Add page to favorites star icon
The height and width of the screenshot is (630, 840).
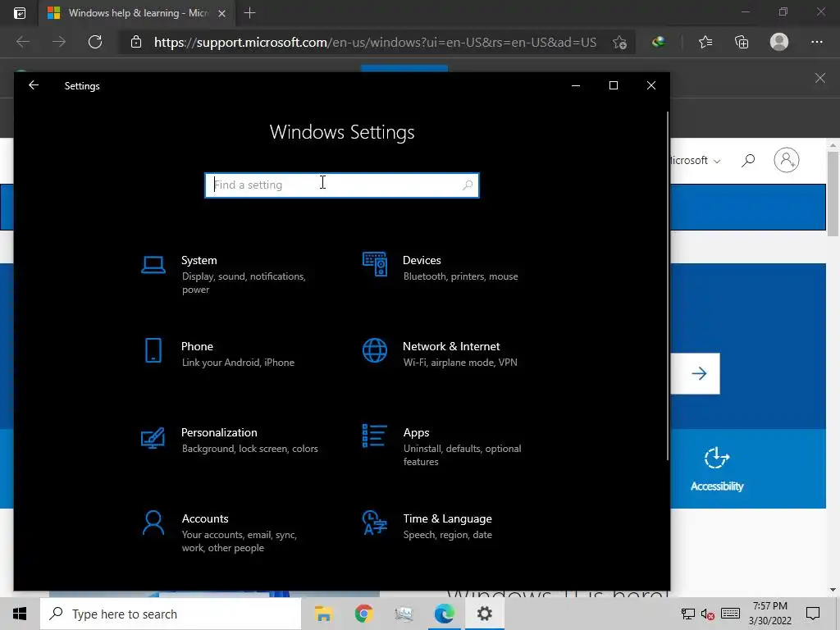tap(620, 43)
